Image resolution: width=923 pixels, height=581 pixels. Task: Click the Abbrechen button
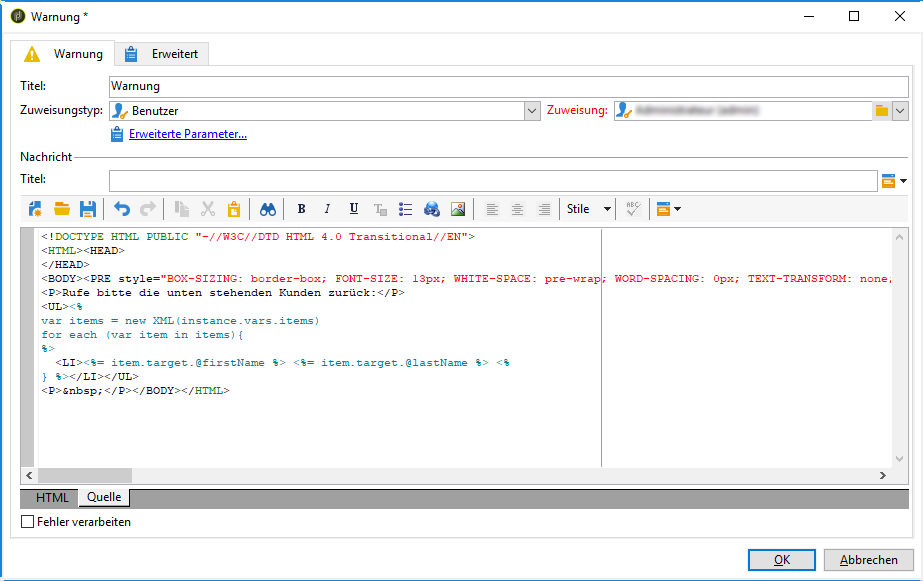(x=868, y=560)
